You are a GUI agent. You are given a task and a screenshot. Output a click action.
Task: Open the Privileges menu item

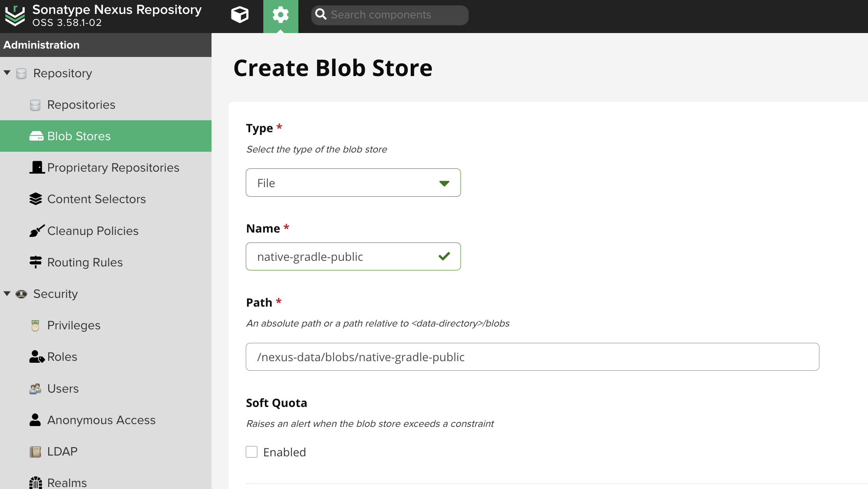point(74,325)
